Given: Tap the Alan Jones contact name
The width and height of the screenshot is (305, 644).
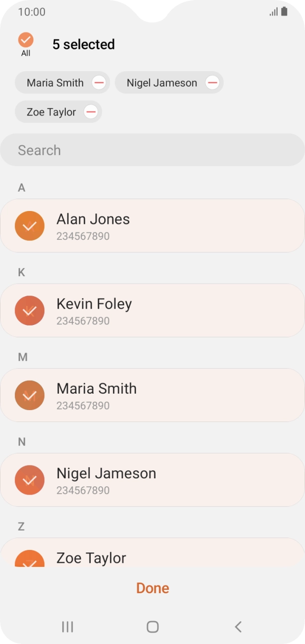Looking at the screenshot, I should pos(93,219).
